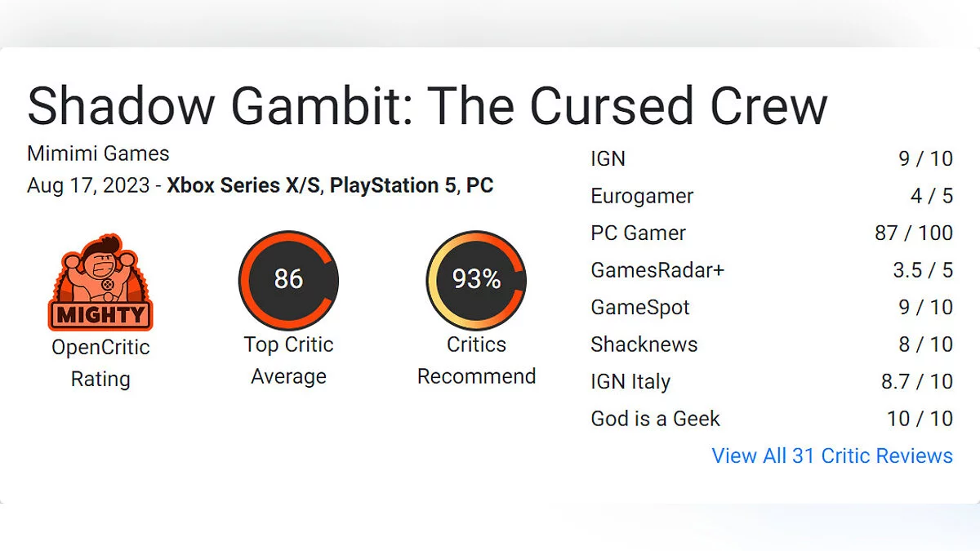
Task: Open the God is a Geek review
Action: [655, 419]
